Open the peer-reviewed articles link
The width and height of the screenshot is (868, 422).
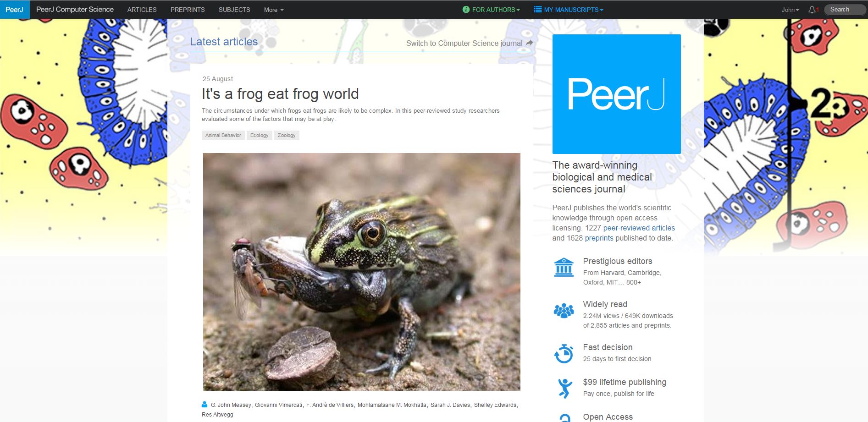[x=639, y=228]
